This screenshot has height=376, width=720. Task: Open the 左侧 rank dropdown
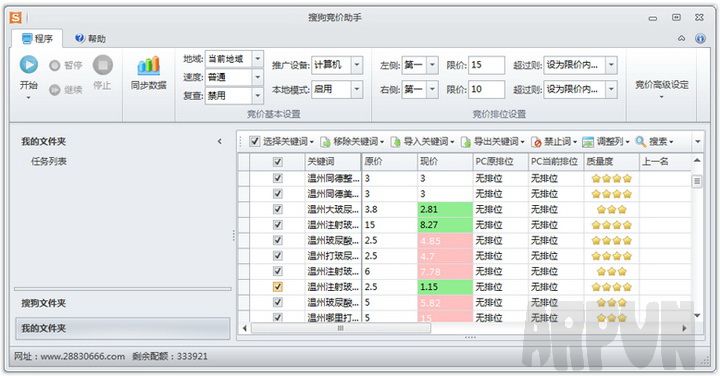432,65
